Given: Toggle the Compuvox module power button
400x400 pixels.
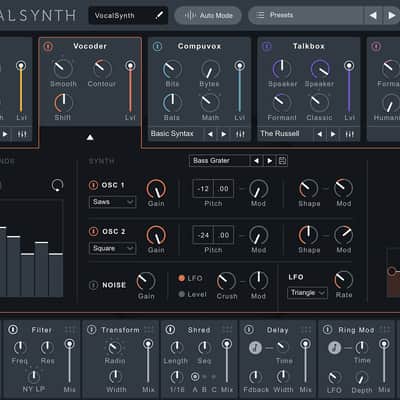Looking at the screenshot, I should click(157, 46).
